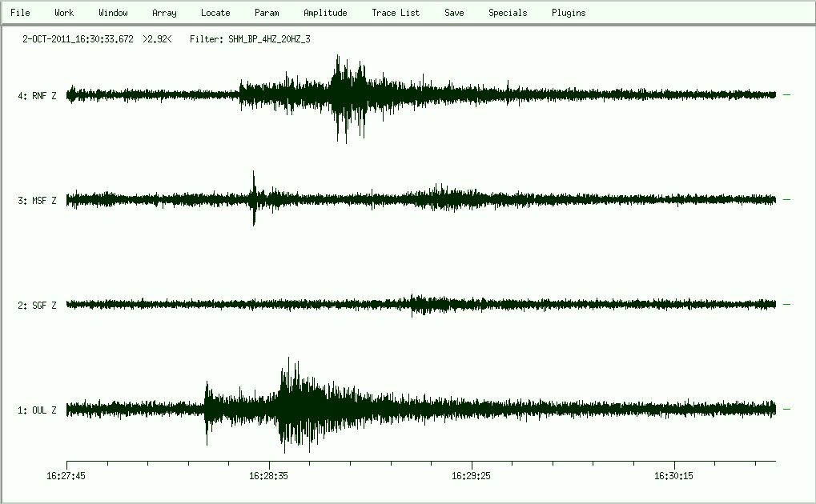Expand the Trace List menu
This screenshot has height=504, width=816.
pyautogui.click(x=396, y=13)
